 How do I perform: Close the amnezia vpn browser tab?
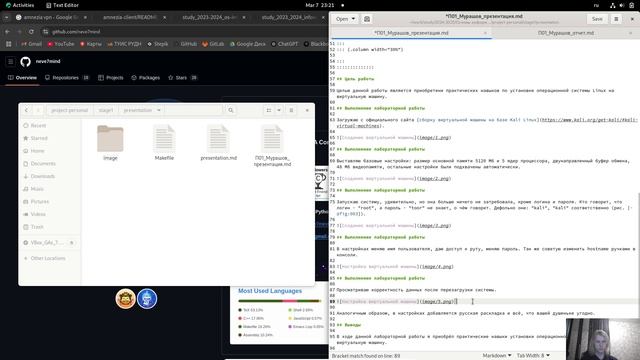[85, 17]
